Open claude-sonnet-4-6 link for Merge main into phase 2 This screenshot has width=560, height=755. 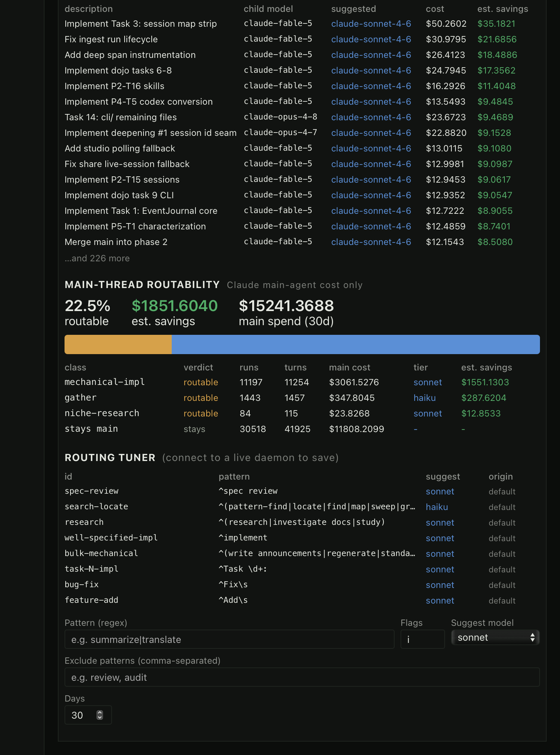click(x=371, y=242)
